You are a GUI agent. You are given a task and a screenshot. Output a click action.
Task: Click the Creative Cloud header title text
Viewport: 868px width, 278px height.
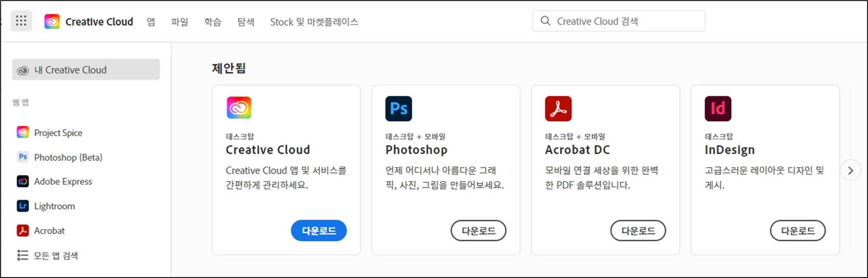99,22
